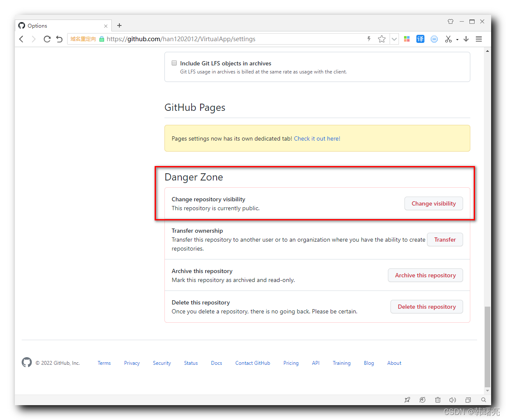Activate the lightning speed mode icon
This screenshot has height=420, width=506.
coord(368,39)
